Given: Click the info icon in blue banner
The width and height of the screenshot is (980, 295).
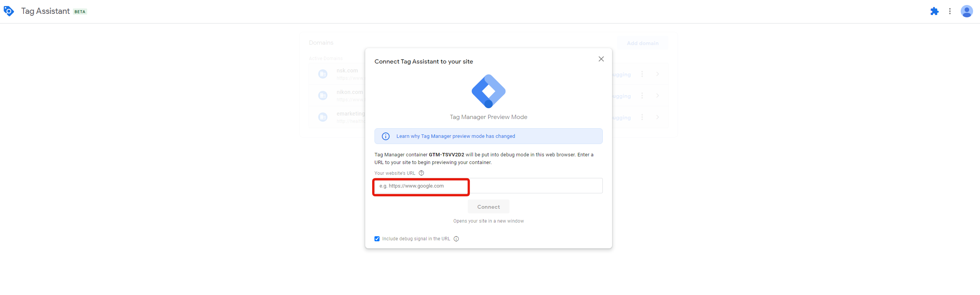Looking at the screenshot, I should (x=386, y=136).
